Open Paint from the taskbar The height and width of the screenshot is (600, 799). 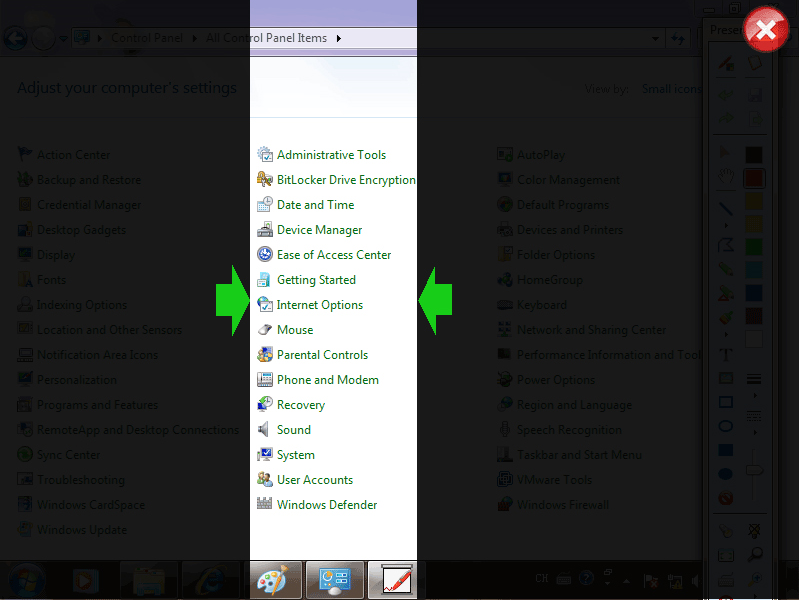[272, 580]
